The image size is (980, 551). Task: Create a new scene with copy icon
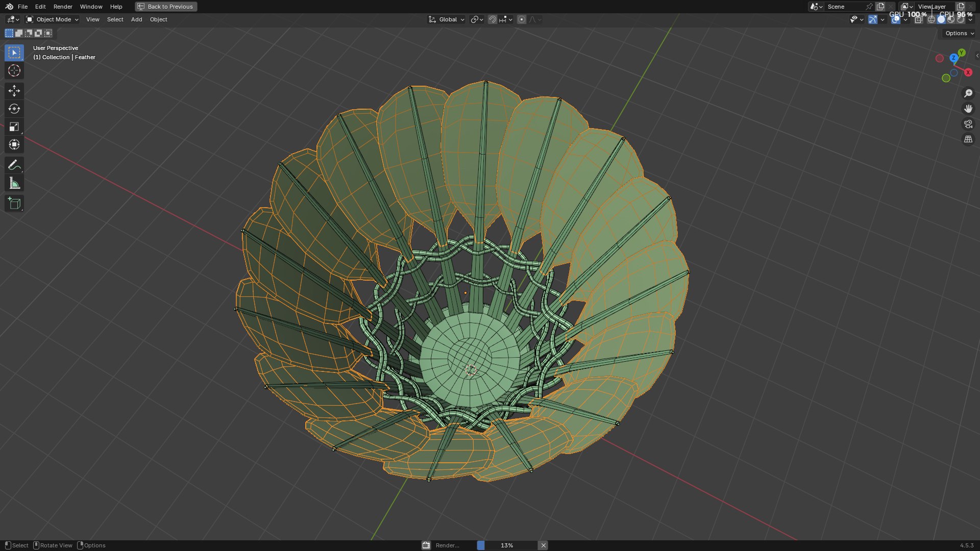point(880,7)
